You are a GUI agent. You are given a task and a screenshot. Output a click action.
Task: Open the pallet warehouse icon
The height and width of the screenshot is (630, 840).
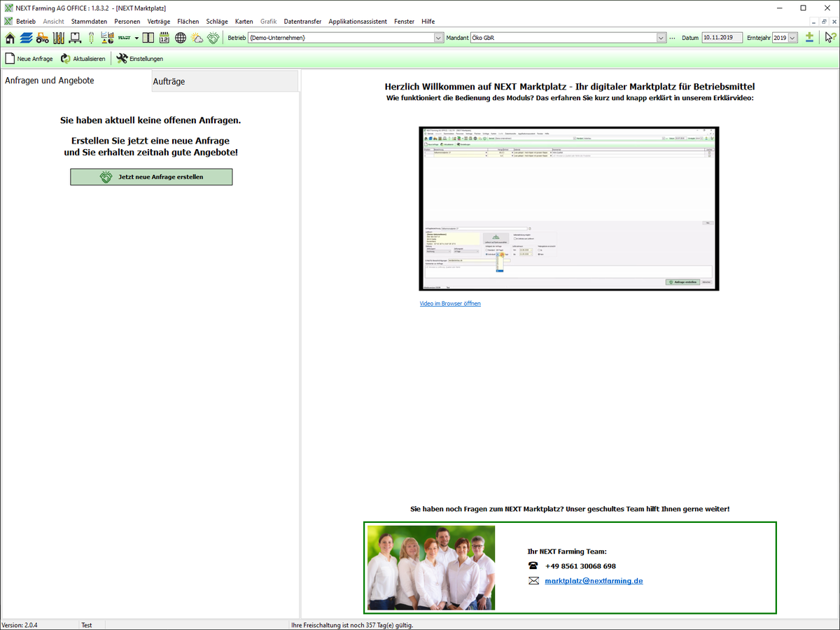pyautogui.click(x=75, y=38)
